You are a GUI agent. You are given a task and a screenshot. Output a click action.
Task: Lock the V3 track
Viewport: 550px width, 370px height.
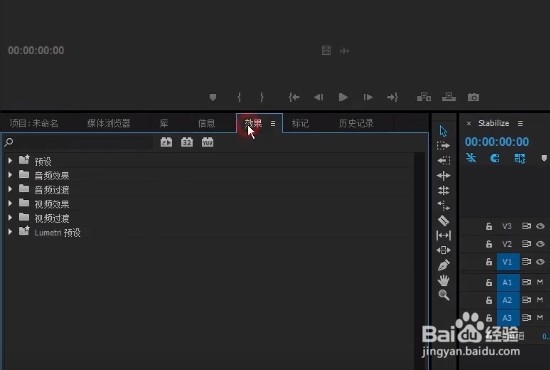(489, 226)
